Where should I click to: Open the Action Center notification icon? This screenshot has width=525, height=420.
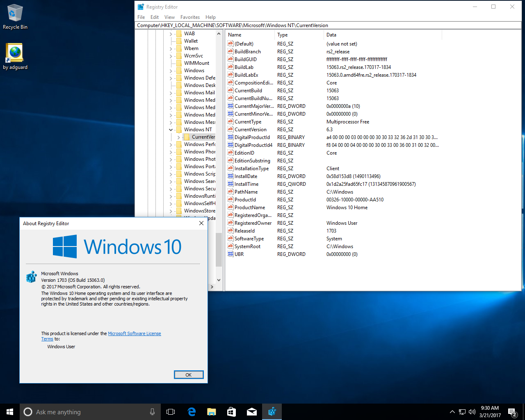pyautogui.click(x=512, y=412)
